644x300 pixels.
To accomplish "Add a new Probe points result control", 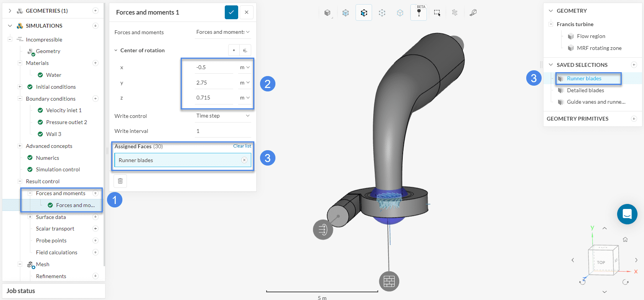I will (x=96, y=240).
